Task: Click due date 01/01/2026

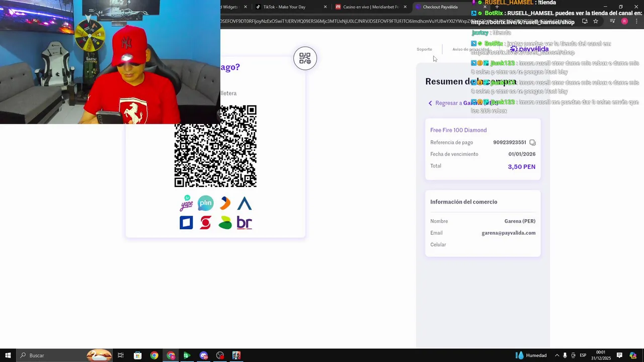Action: click(x=522, y=154)
